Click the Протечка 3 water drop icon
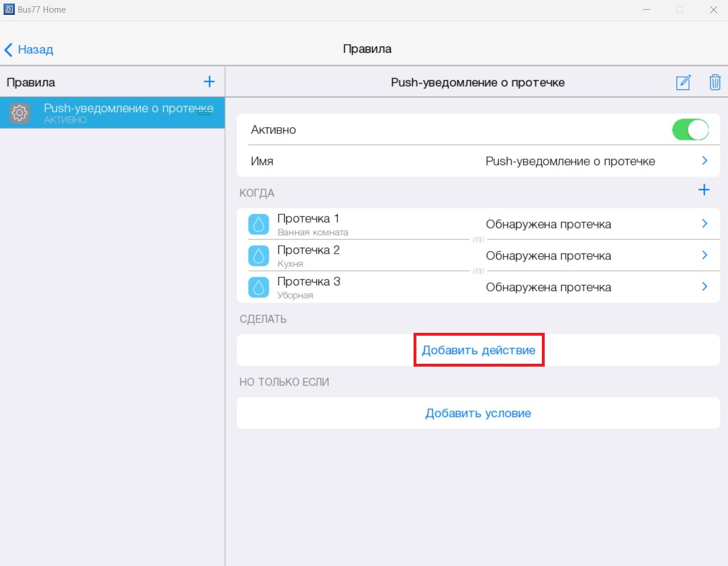 click(258, 287)
